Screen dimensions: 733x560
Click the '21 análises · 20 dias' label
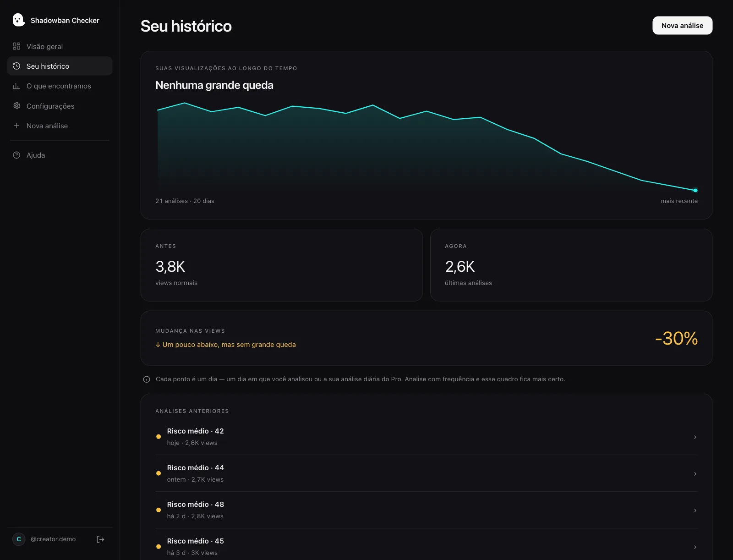(x=185, y=201)
